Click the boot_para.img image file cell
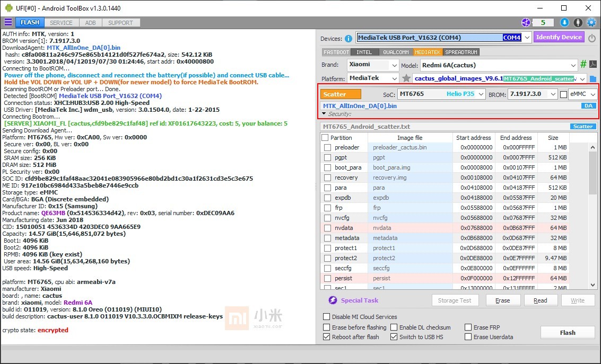This screenshot has width=601, height=364. (410, 167)
